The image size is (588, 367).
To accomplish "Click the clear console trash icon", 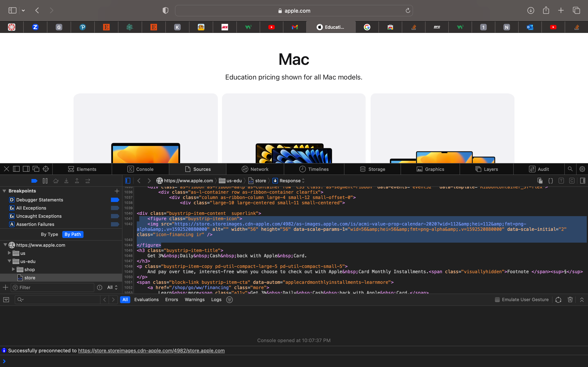I will pyautogui.click(x=570, y=300).
